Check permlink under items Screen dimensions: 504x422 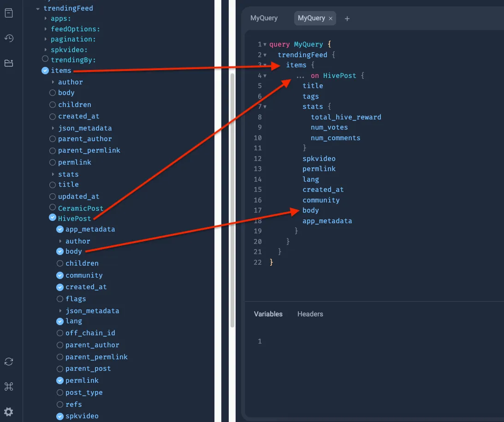[x=53, y=162]
